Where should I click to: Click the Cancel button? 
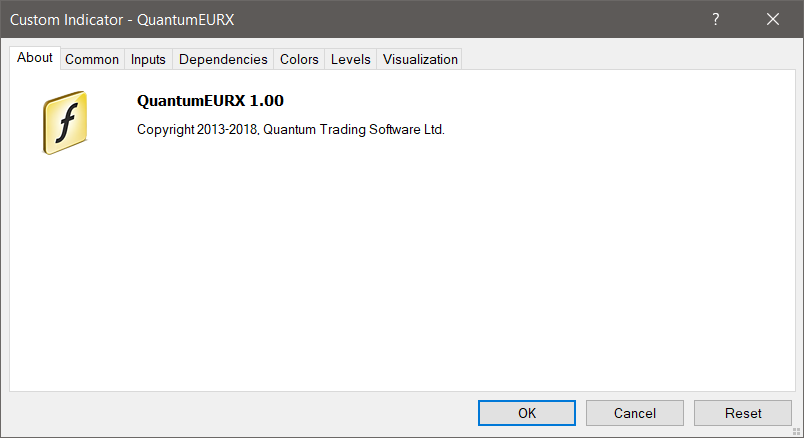pyautogui.click(x=635, y=413)
